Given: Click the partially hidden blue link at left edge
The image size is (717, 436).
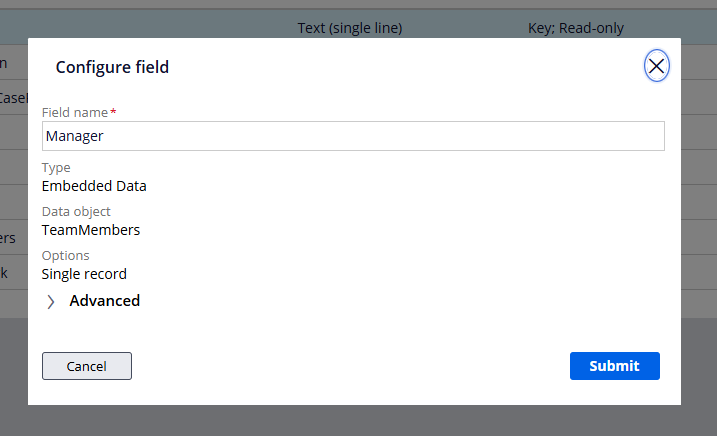Looking at the screenshot, I should (x=4, y=272).
